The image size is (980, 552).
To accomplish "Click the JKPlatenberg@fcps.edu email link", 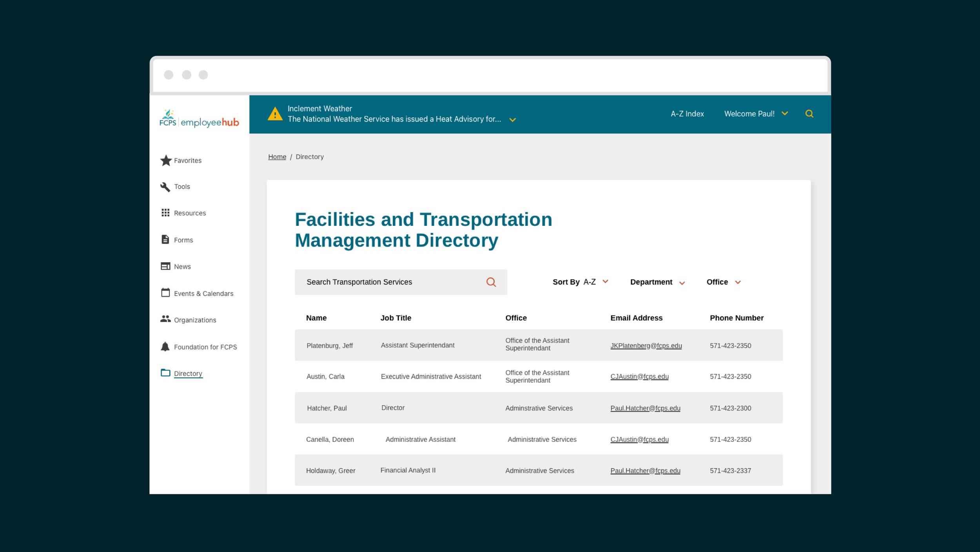I will (646, 346).
